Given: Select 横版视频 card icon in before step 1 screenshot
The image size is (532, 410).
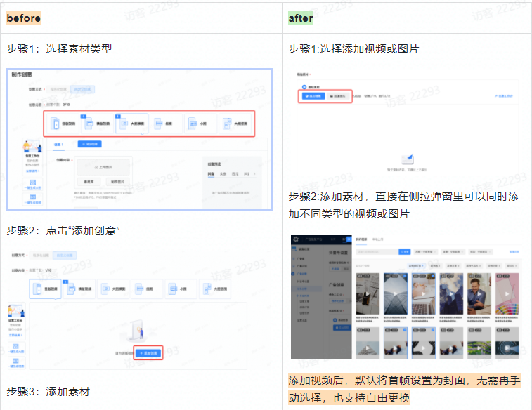Looking at the screenshot, I should [89, 124].
